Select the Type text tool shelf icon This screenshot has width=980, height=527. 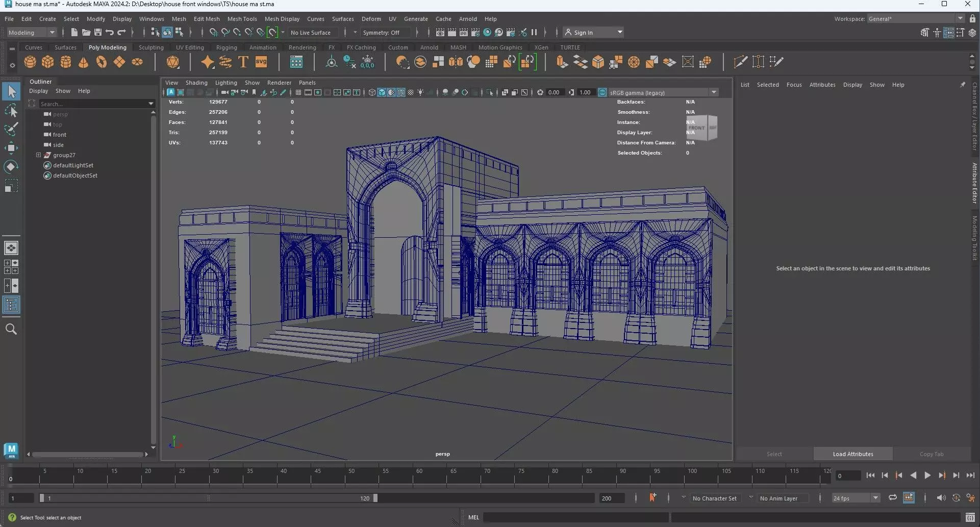tap(243, 62)
